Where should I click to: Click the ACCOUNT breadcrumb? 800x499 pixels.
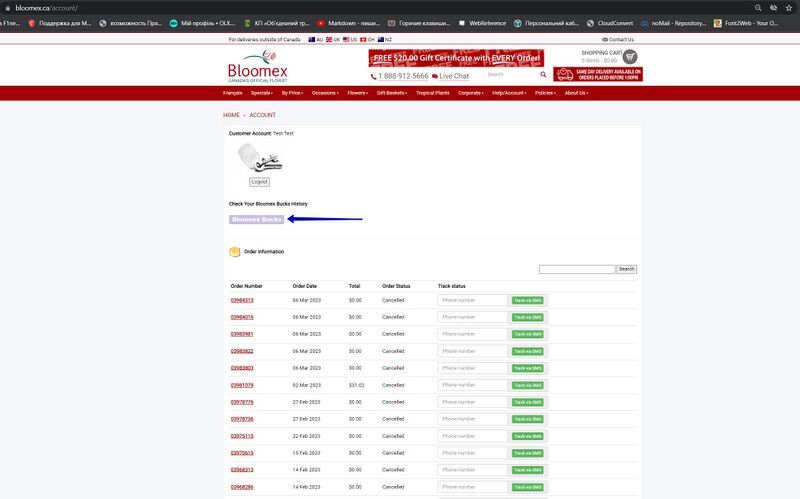pyautogui.click(x=262, y=115)
